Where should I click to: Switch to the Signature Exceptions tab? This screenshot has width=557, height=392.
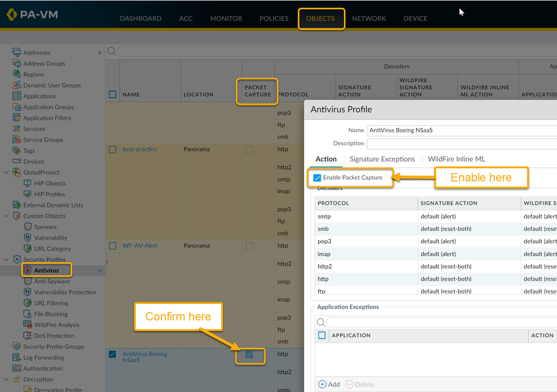coord(382,159)
